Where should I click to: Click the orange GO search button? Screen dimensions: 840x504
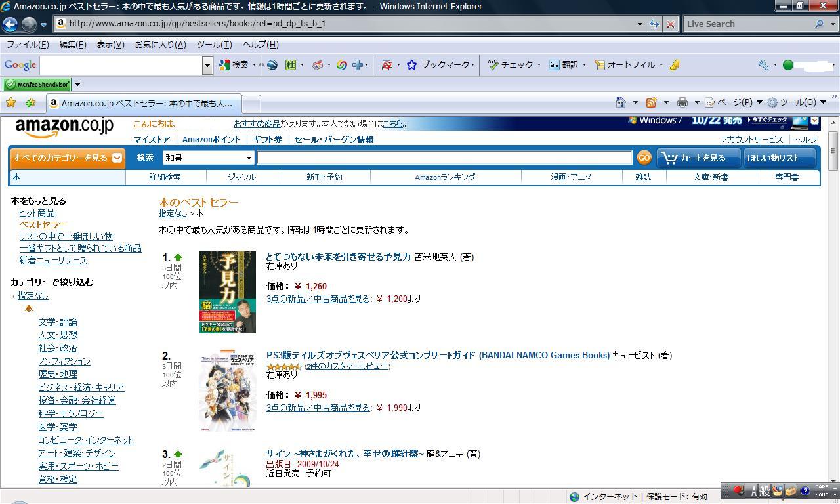coord(644,157)
